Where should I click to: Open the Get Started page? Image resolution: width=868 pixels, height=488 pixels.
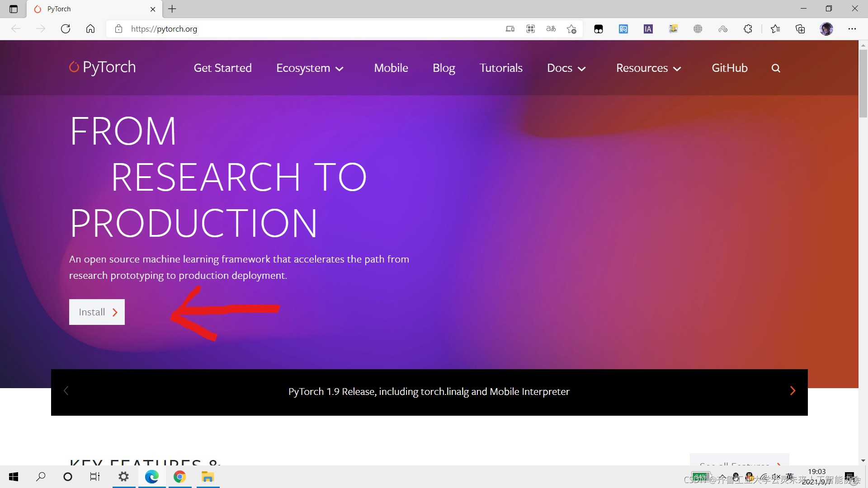point(222,68)
